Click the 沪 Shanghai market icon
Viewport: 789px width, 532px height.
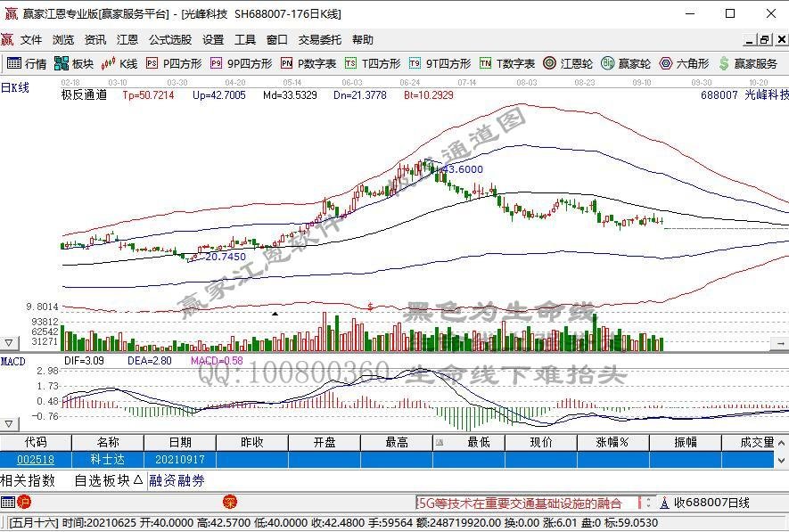24,502
